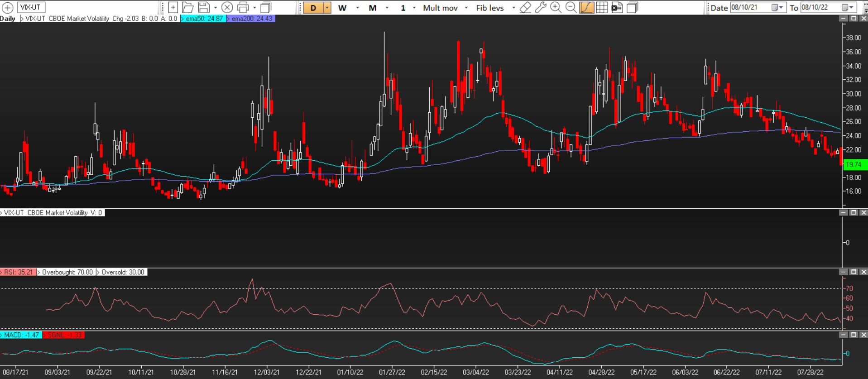Create a new chart with the plus-page icon
The height and width of the screenshot is (379, 868).
point(173,7)
